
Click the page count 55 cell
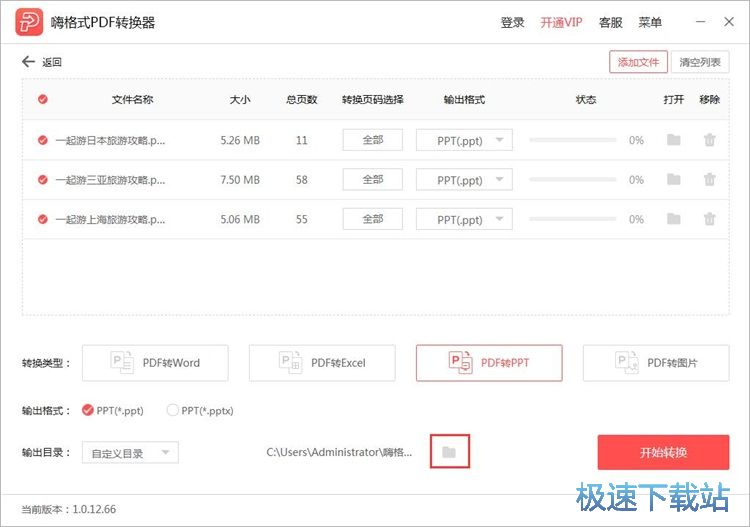click(x=301, y=220)
